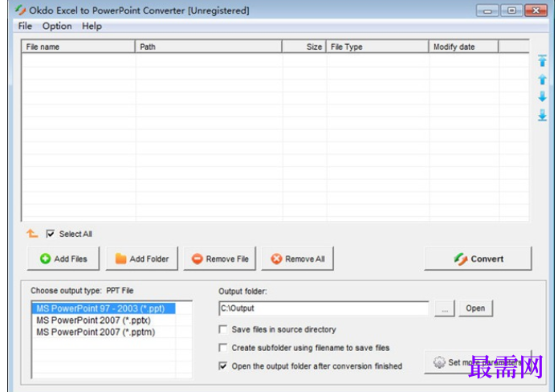Open the File menu
558x392 pixels.
(25, 26)
